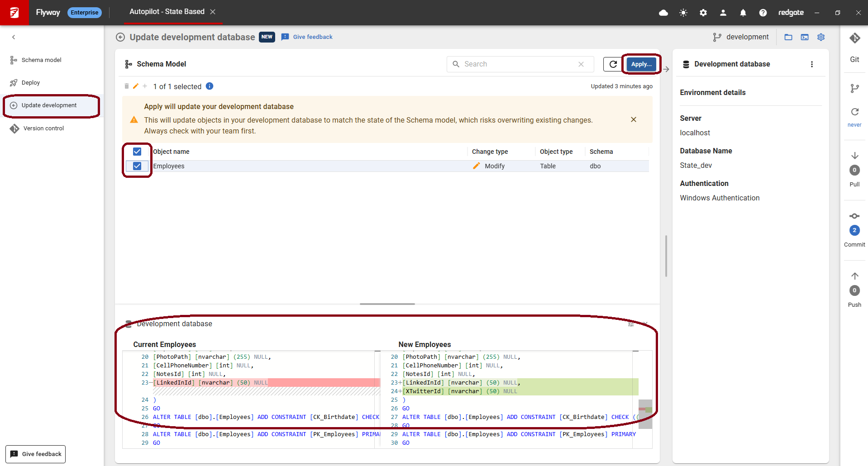
Task: Click the localhost server value
Action: (x=695, y=133)
